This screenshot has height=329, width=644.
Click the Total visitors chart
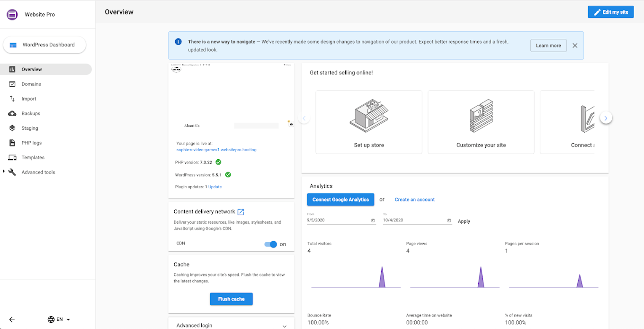tap(356, 277)
